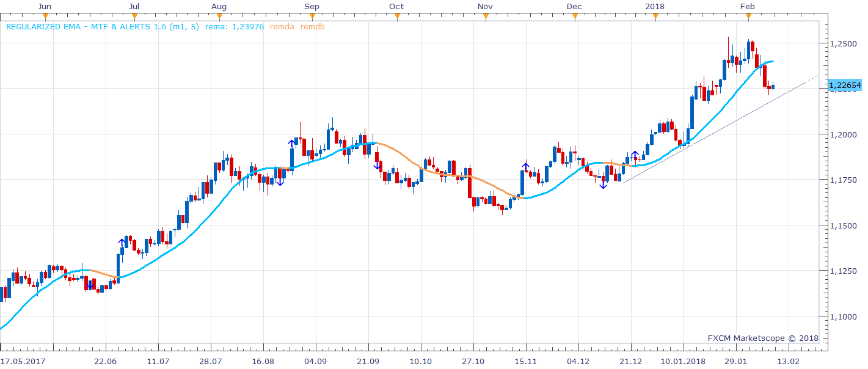Click the orange marker under Feb
The image size is (868, 369).
748,16
